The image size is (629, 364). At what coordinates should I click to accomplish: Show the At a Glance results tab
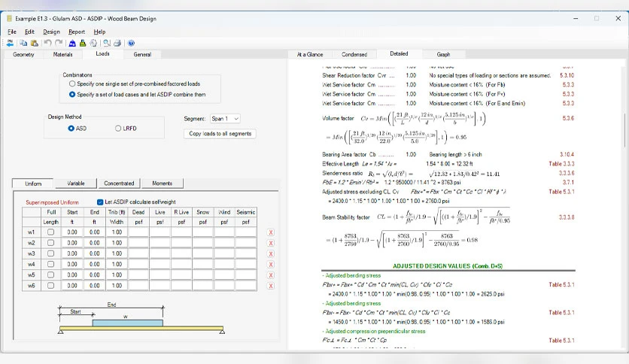pos(310,54)
